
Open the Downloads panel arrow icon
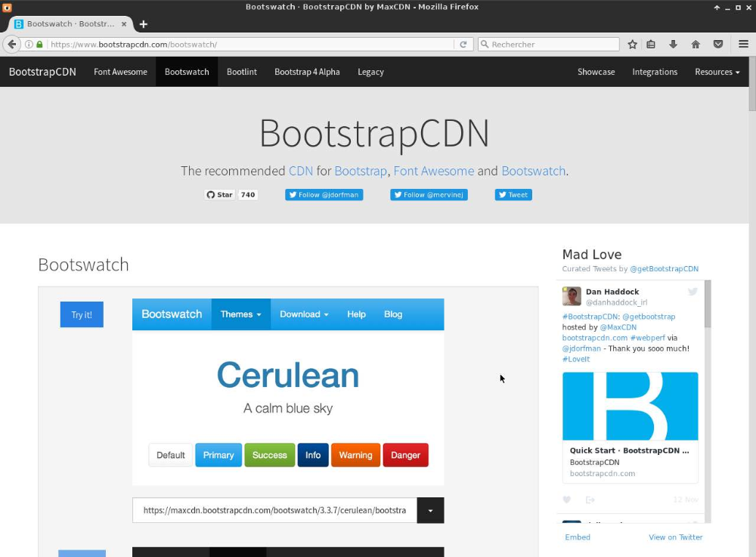[673, 44]
